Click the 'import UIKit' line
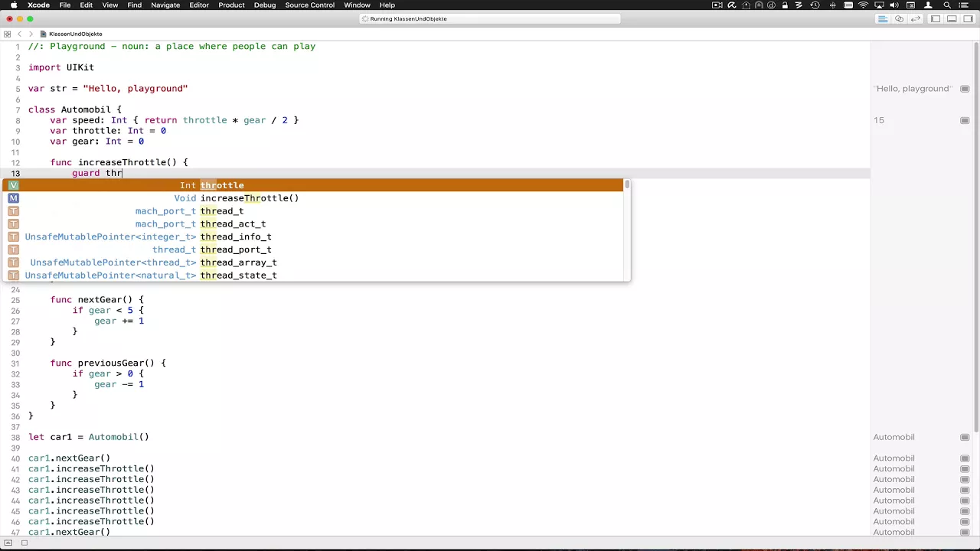The height and width of the screenshot is (551, 980). click(x=61, y=67)
